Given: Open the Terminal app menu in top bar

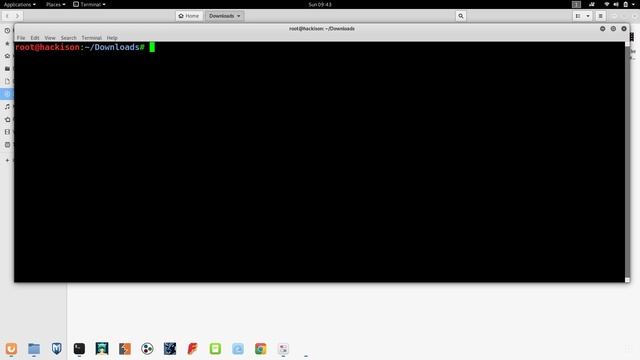Looking at the screenshot, I should [x=89, y=4].
